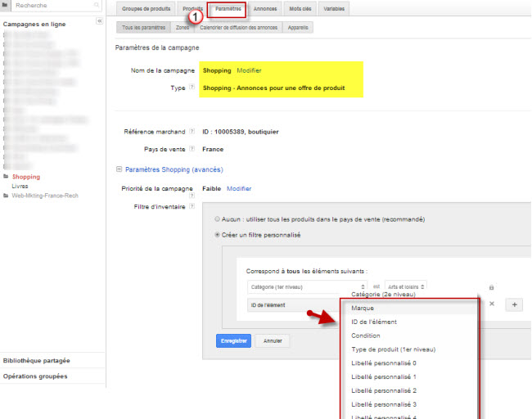The image size is (532, 419).
Task: Click the help icon under Priorité de la campagne
Action: click(192, 196)
